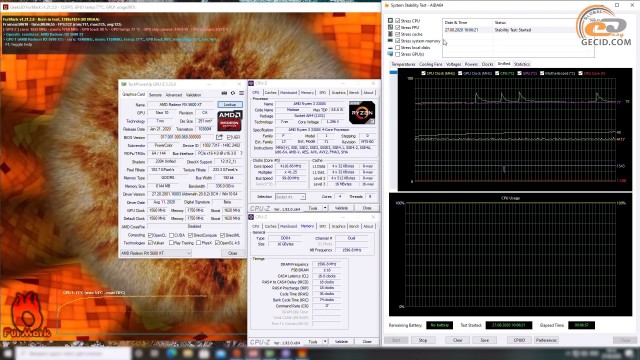Click the Stress FPU icon in AIDA64
640x360 pixels.
[x=390, y=27]
